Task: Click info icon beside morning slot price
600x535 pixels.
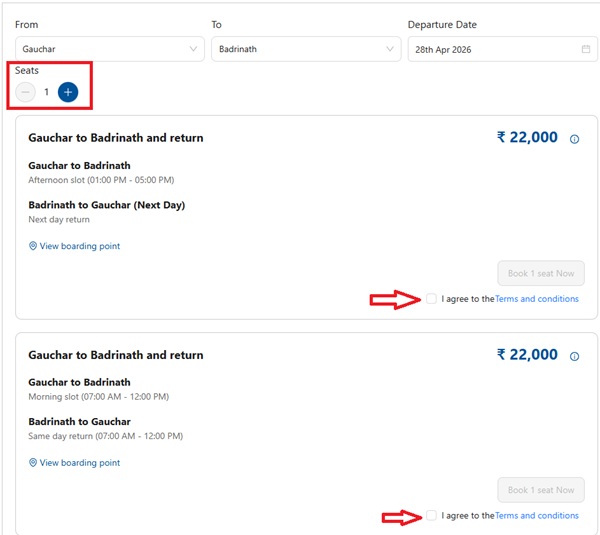Action: [574, 356]
